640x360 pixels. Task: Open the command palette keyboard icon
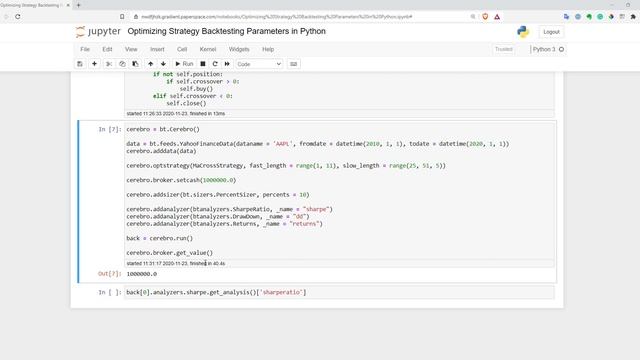(x=293, y=64)
